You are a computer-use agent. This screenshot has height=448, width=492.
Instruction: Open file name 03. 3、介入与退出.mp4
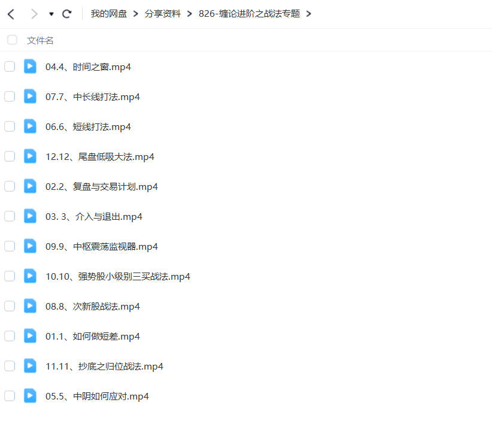coord(94,217)
